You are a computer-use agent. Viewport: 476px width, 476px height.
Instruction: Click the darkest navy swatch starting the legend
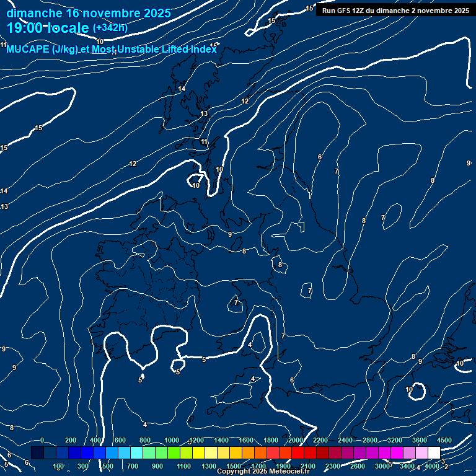coord(37,452)
